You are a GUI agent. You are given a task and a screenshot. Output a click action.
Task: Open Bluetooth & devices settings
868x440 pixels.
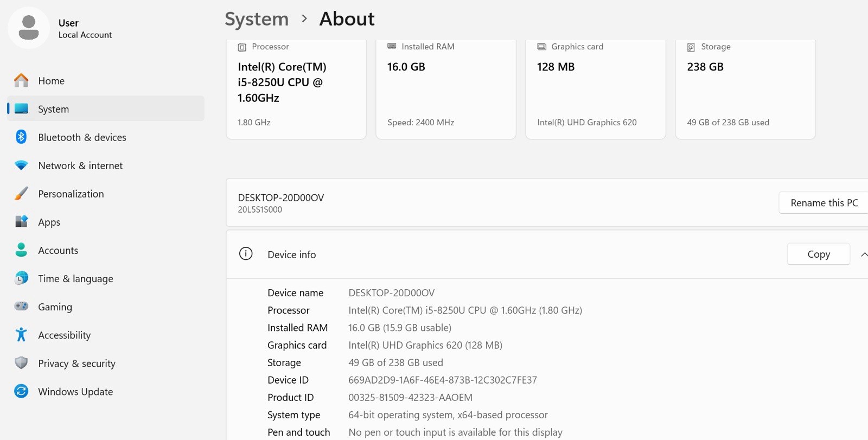click(106, 137)
